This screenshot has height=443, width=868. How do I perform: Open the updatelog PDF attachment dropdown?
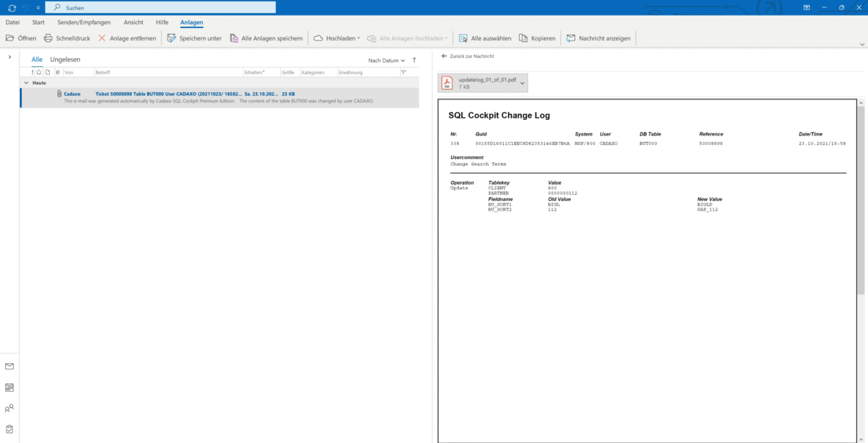(x=522, y=82)
